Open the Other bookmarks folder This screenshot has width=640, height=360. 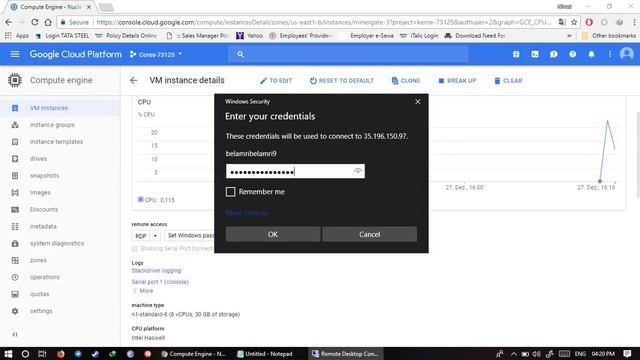(x=609, y=36)
